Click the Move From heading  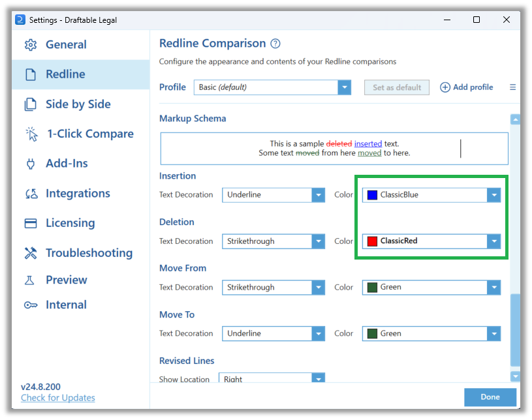(x=183, y=268)
